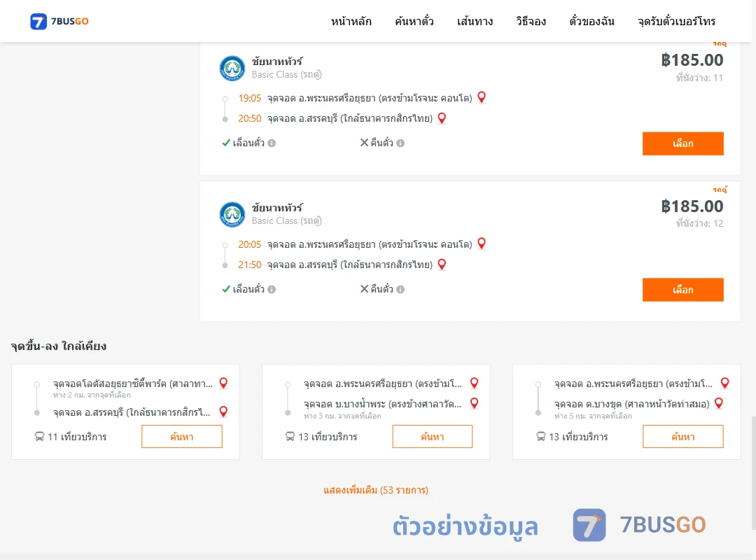Screen dimensions: 756x560
Task: Click the operator logo of the 20:05 trip
Action: (232, 214)
